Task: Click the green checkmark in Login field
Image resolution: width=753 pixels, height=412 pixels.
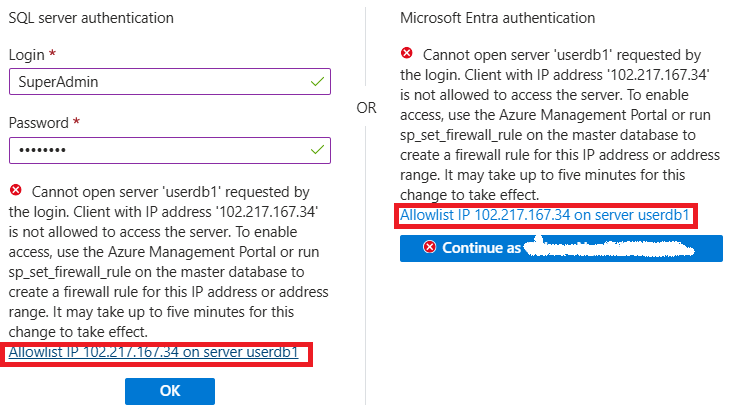Action: point(317,82)
